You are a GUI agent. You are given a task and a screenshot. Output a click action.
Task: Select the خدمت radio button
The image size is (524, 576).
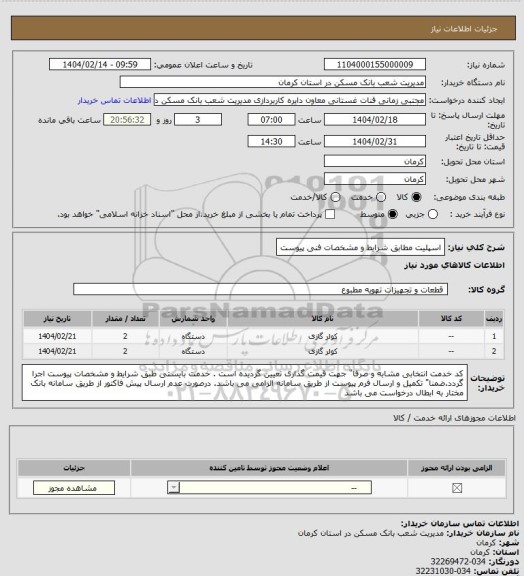click(x=381, y=197)
